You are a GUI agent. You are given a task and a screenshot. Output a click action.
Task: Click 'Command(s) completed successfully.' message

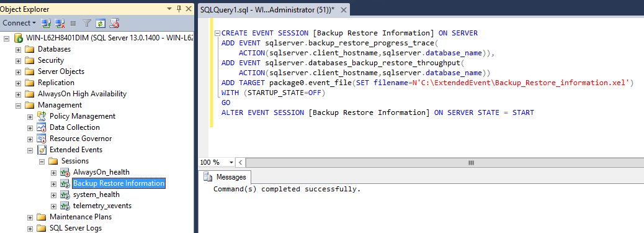[x=287, y=190]
